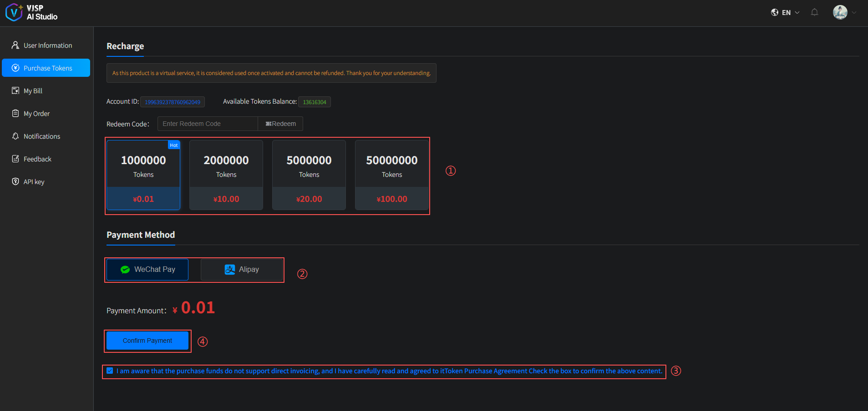
Task: Select WeChat Pay payment method
Action: point(147,270)
